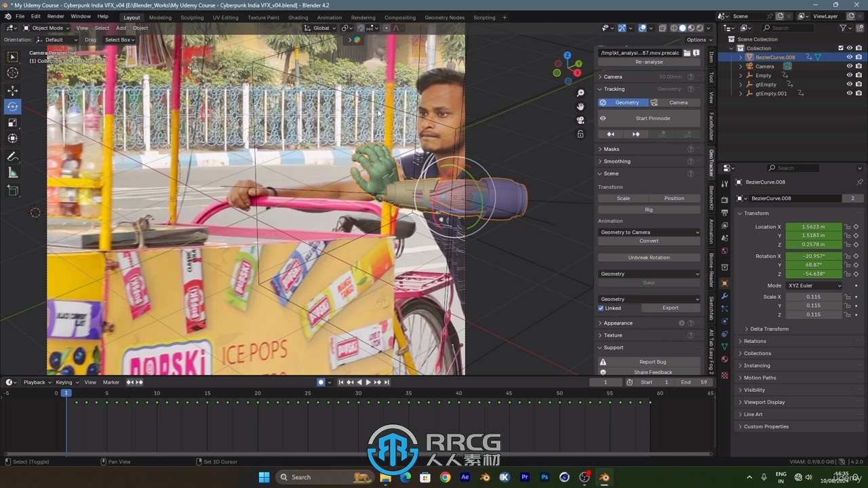Hide the Camera object in viewport

[x=849, y=66]
